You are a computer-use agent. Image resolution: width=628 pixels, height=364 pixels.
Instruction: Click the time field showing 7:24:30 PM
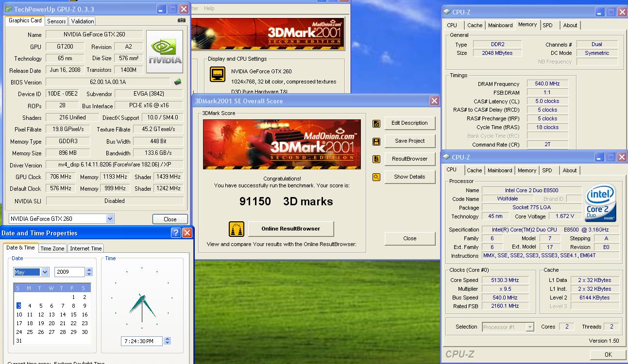tap(142, 341)
